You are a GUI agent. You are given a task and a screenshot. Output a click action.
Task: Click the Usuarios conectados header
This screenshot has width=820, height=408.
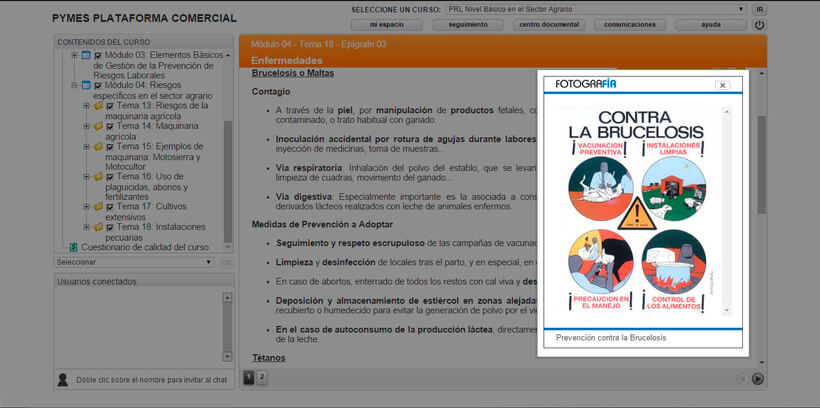[x=97, y=281]
